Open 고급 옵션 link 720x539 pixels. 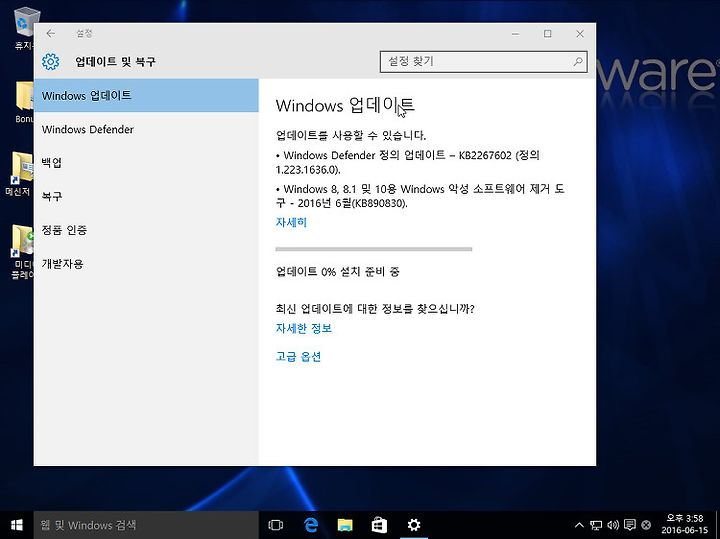point(298,357)
